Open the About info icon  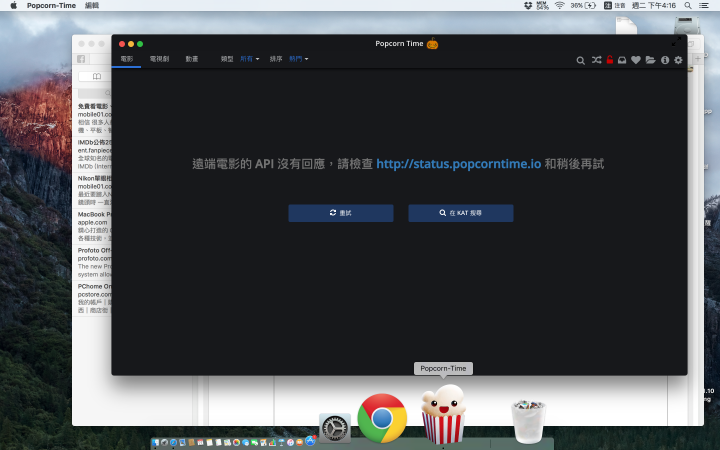tap(665, 60)
